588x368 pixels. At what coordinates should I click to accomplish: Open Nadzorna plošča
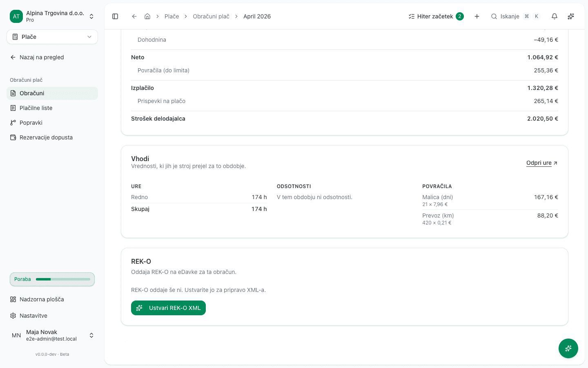point(52,299)
